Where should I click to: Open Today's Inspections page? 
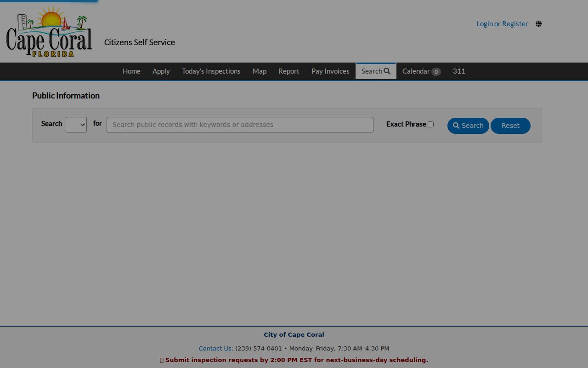tap(211, 71)
